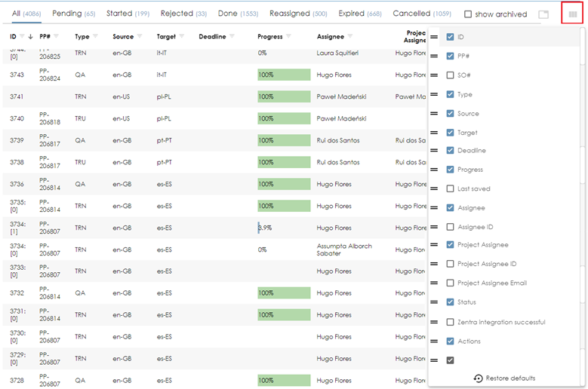Image resolution: width=588 pixels, height=389 pixels.
Task: Click Restore defaults
Action: 504,378
